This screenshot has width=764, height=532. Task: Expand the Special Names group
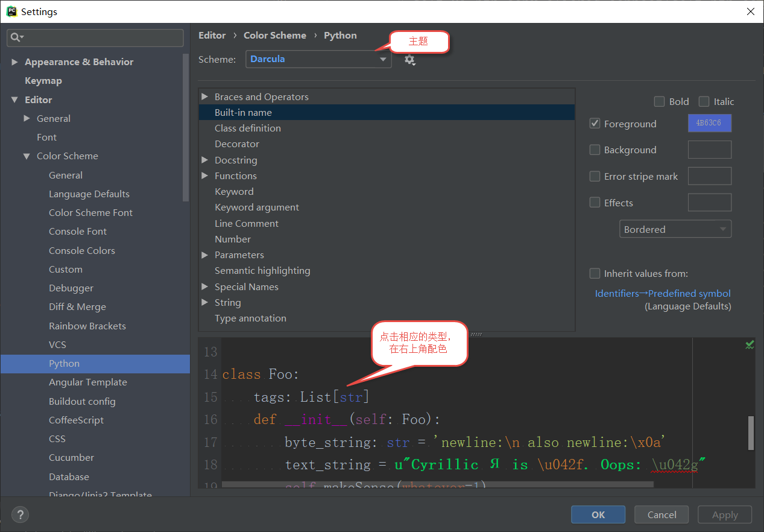tap(205, 287)
